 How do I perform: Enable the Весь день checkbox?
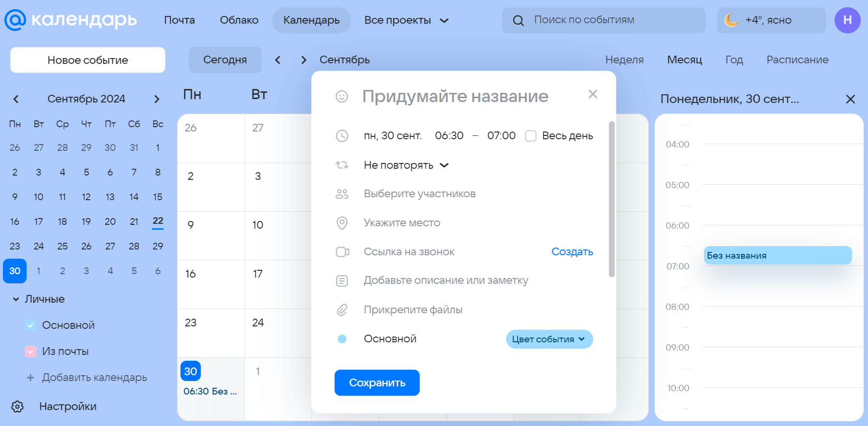tap(531, 136)
